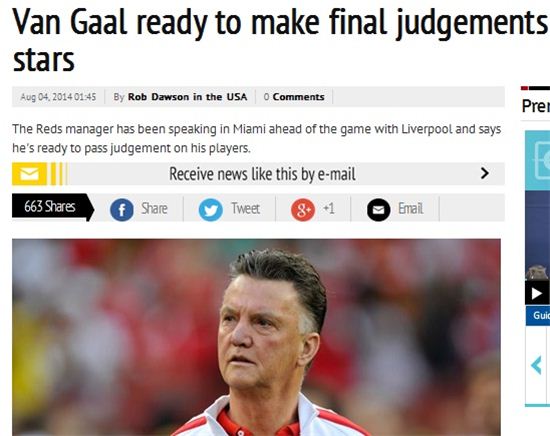550x436 pixels.
Task: Click the Email share label
Action: pos(411,209)
